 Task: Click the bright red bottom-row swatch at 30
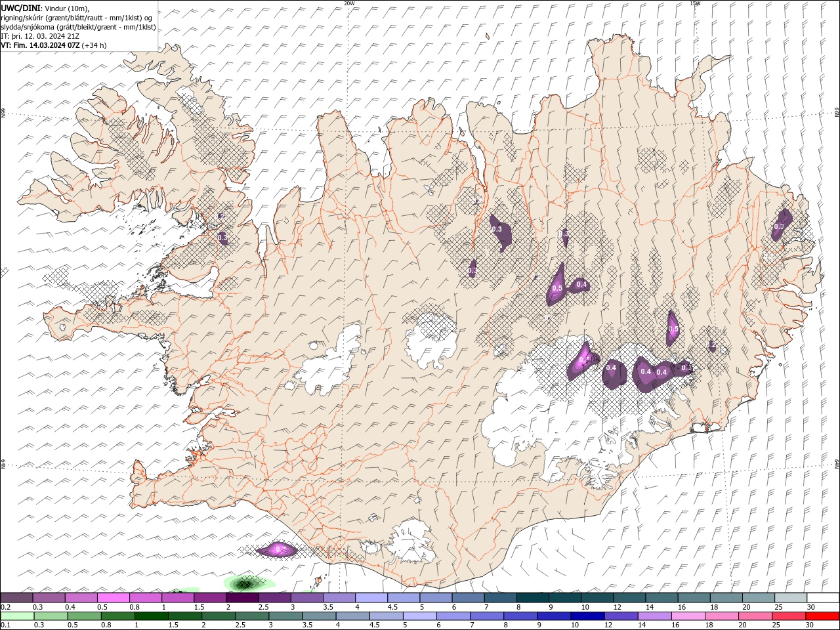(x=822, y=616)
